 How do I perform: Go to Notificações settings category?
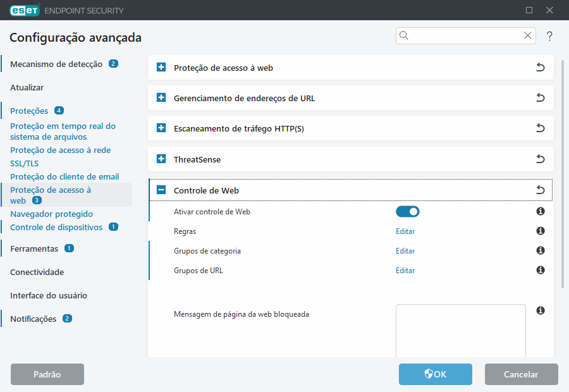tap(33, 319)
